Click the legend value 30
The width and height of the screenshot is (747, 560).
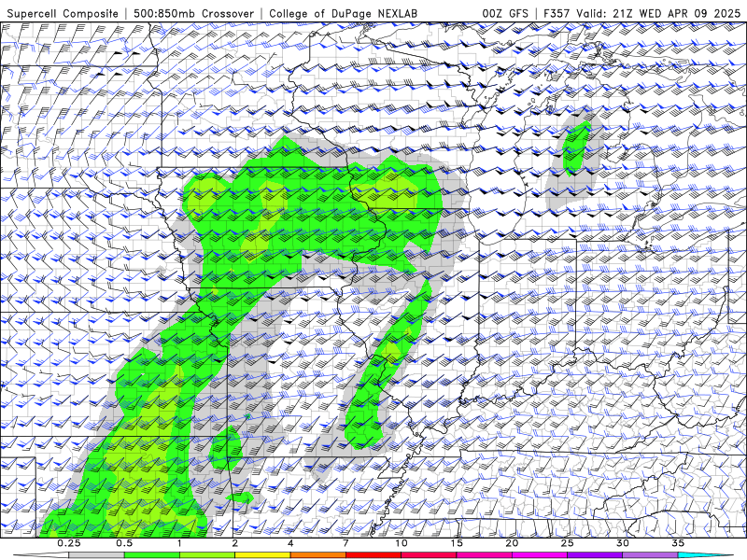[622, 543]
